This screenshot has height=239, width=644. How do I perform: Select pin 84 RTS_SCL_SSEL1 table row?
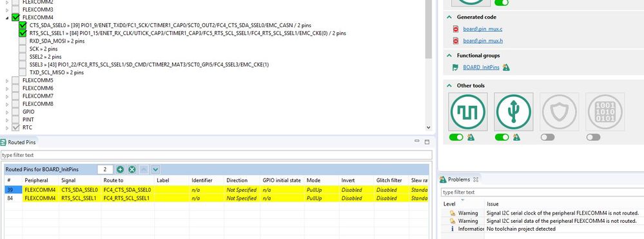click(217, 198)
